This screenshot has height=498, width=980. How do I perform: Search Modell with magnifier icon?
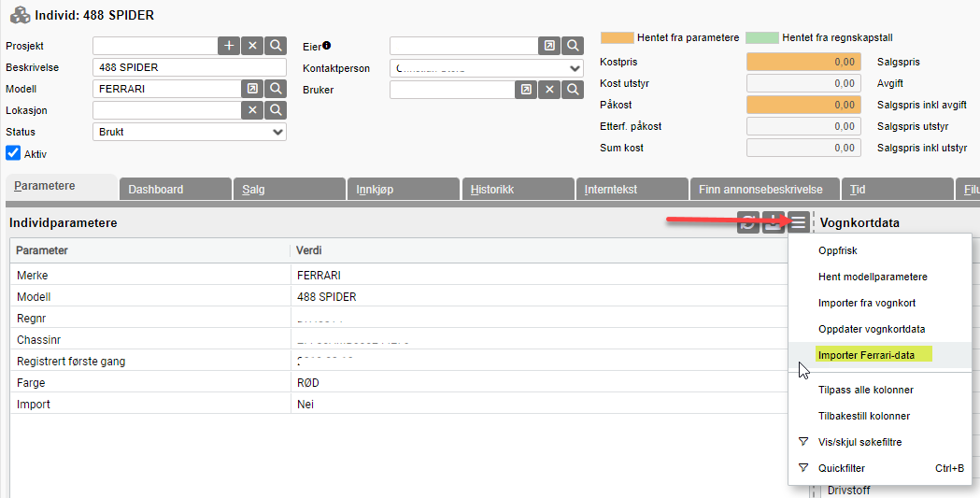[276, 89]
